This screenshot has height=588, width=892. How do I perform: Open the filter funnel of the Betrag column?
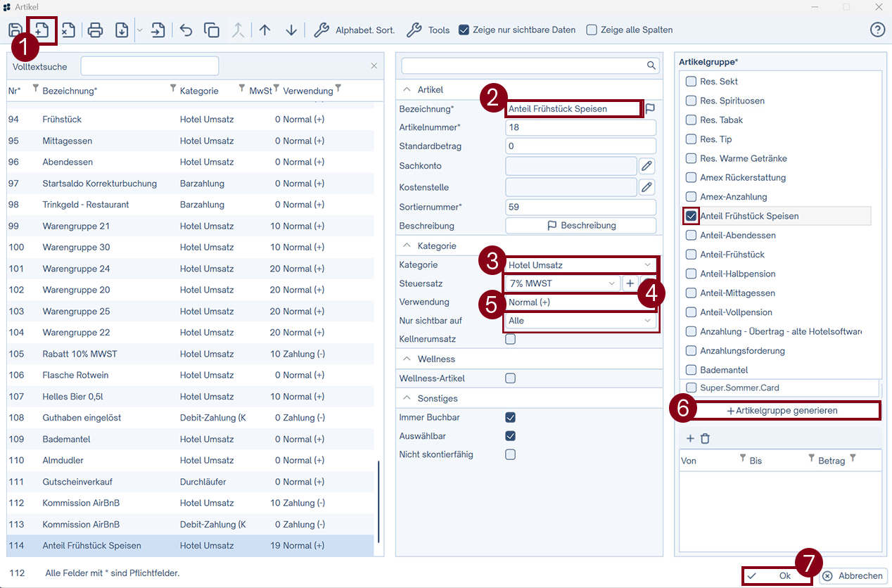853,459
